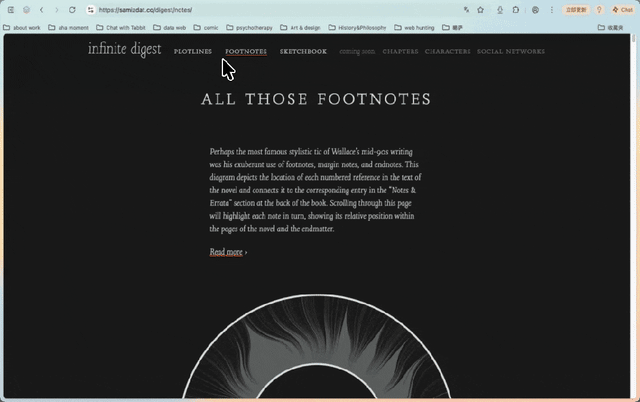The image size is (640, 402).
Task: Open the browser three-dot menu
Action: tap(552, 10)
